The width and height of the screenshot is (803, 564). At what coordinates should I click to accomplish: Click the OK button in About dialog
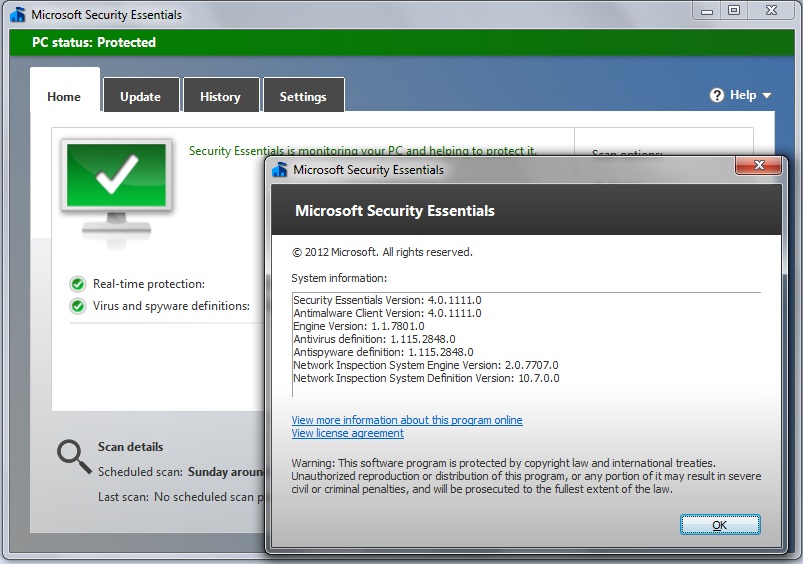[720, 524]
